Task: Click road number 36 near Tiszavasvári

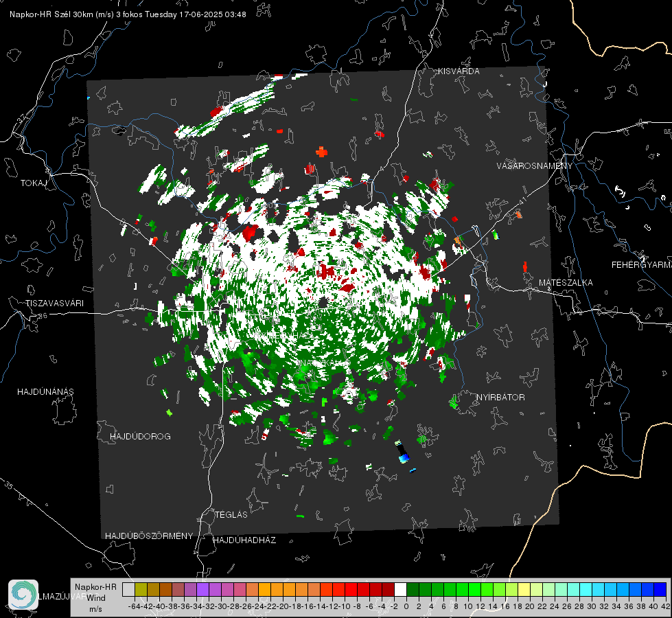Action: (43, 316)
